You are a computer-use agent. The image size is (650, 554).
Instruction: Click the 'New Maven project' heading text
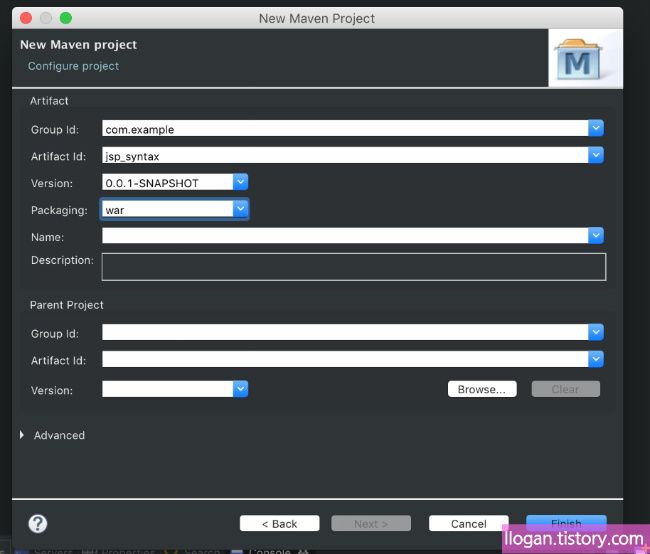(78, 44)
